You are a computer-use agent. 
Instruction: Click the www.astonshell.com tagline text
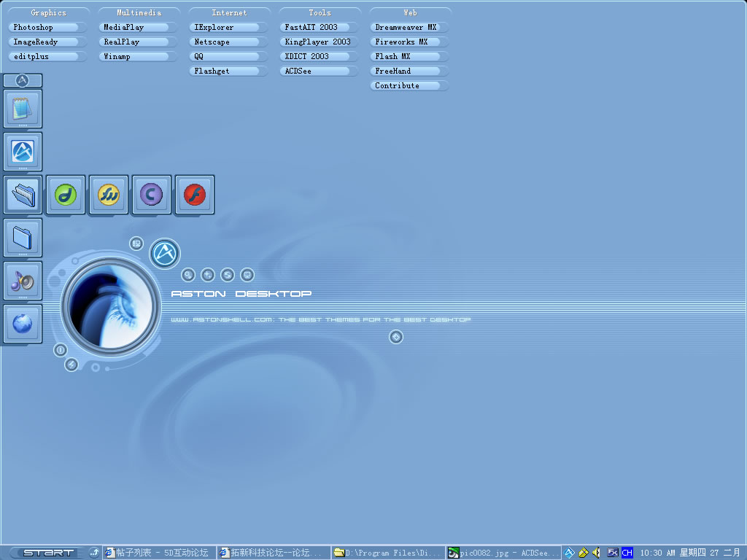[x=321, y=319]
